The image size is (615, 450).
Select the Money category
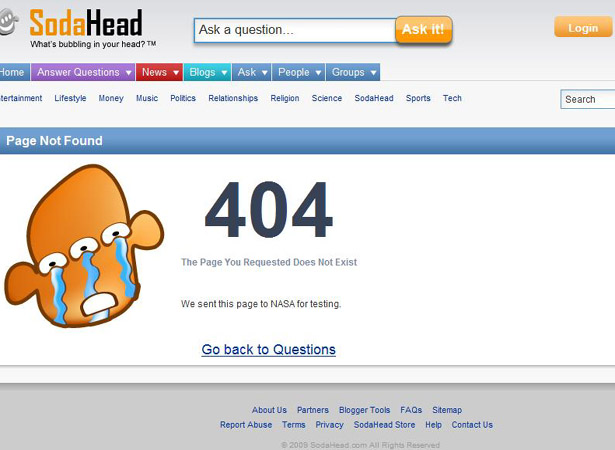click(111, 98)
